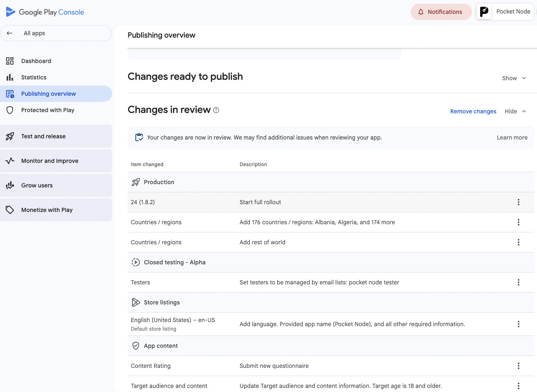Click the Google Play Console logo

click(45, 12)
